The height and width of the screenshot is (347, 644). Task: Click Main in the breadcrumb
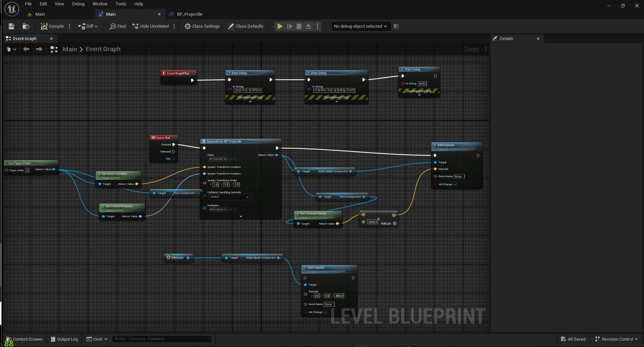70,49
